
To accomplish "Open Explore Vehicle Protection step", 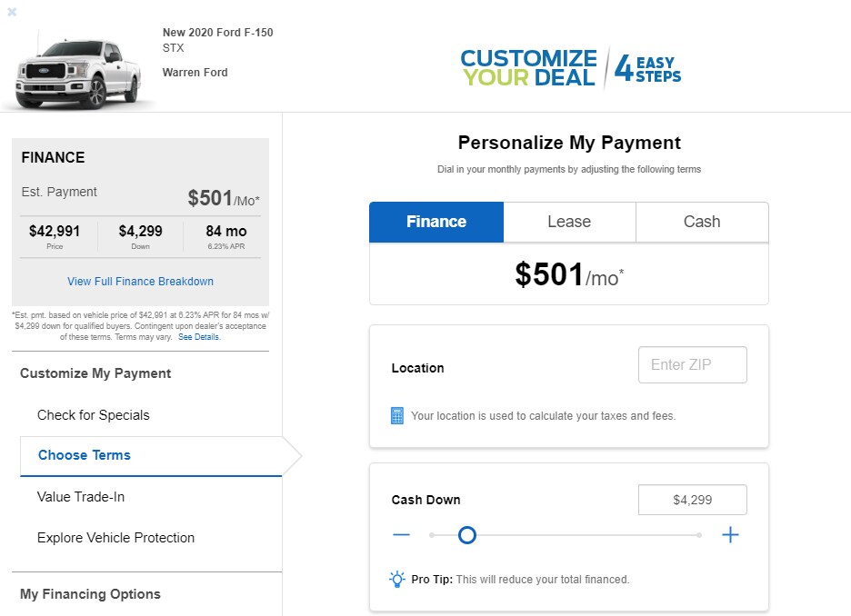I will (x=115, y=538).
